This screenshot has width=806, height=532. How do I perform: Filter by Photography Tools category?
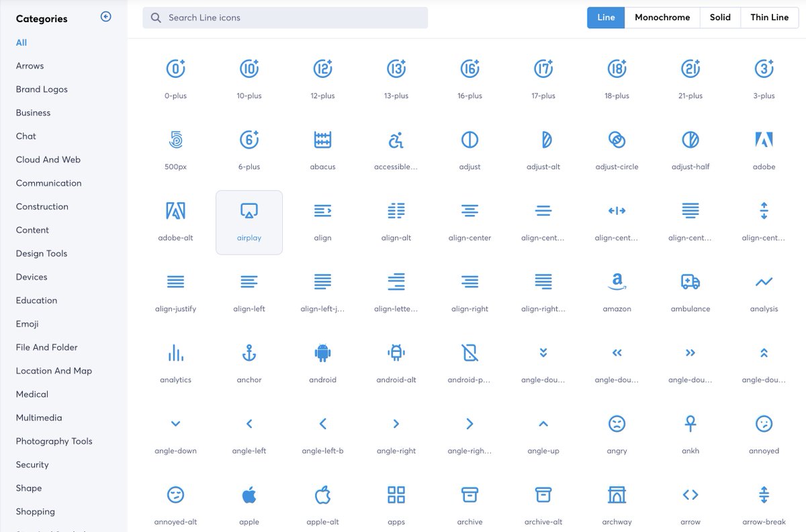click(54, 441)
